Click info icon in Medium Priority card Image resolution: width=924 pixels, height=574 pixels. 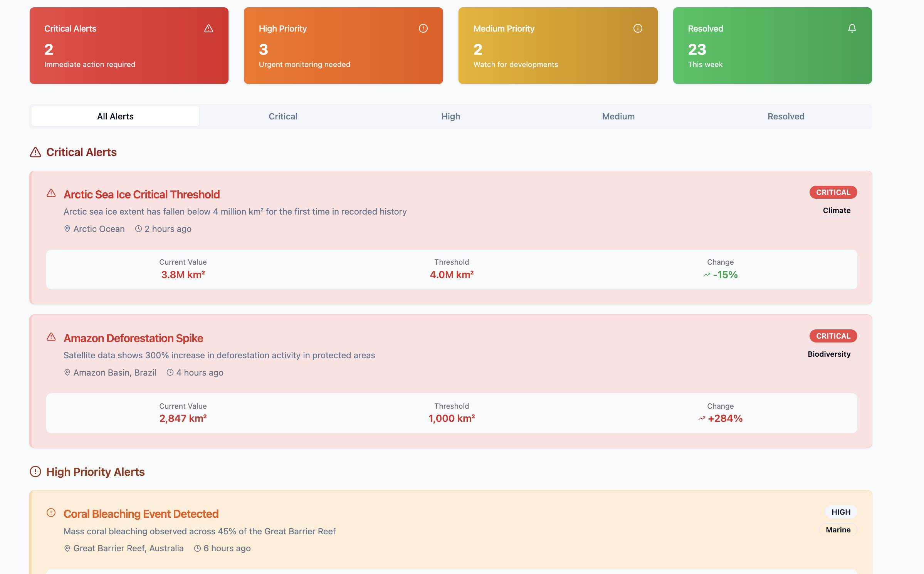(638, 29)
